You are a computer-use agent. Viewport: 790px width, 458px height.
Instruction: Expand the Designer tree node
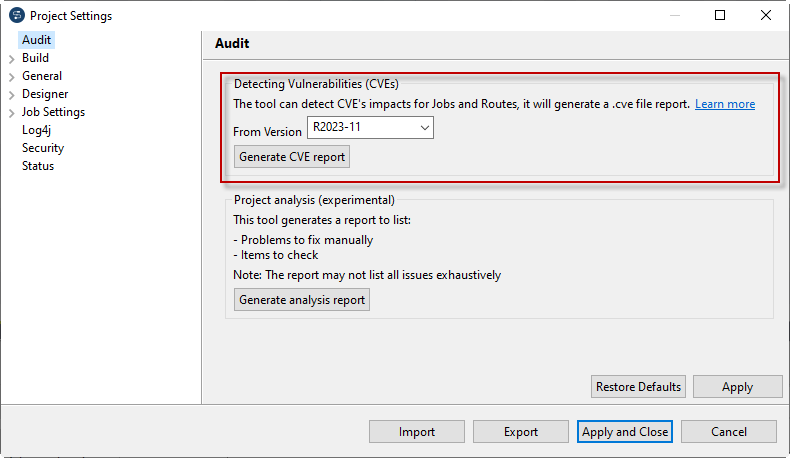point(11,95)
